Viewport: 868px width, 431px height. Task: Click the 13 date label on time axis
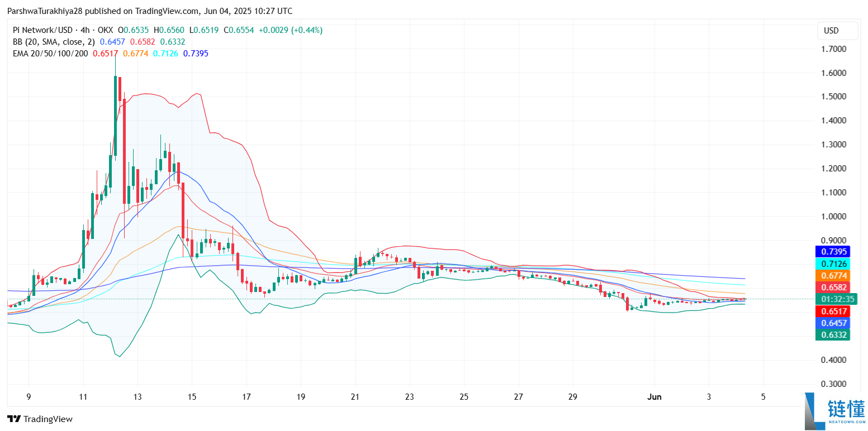pos(137,397)
